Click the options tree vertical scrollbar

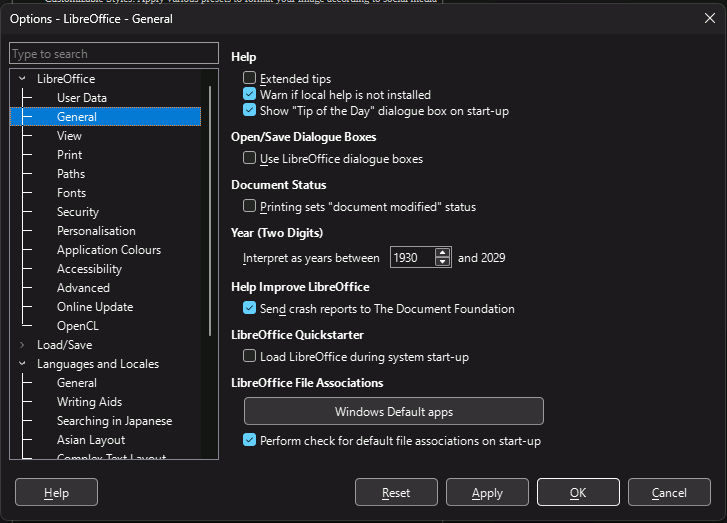(210, 211)
